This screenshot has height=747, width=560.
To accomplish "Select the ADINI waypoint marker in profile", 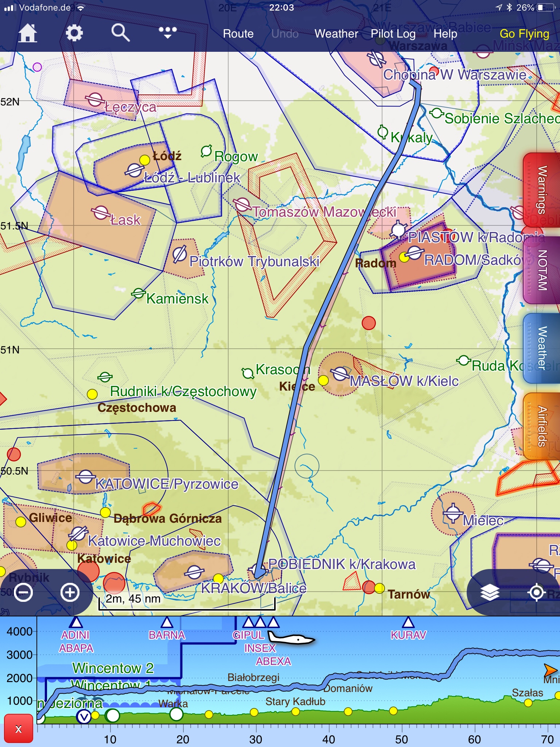I will coord(75,622).
